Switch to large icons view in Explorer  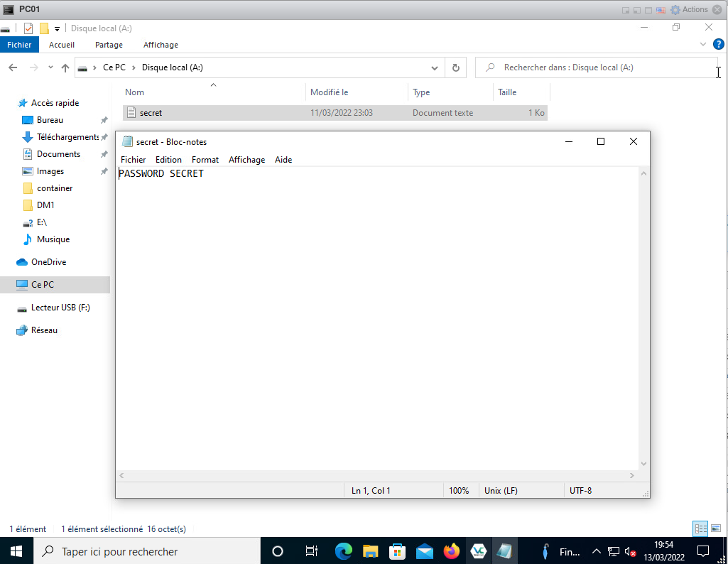pyautogui.click(x=715, y=528)
